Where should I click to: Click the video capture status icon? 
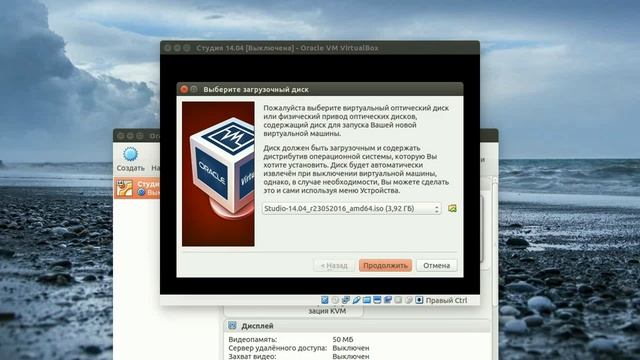pos(388,300)
